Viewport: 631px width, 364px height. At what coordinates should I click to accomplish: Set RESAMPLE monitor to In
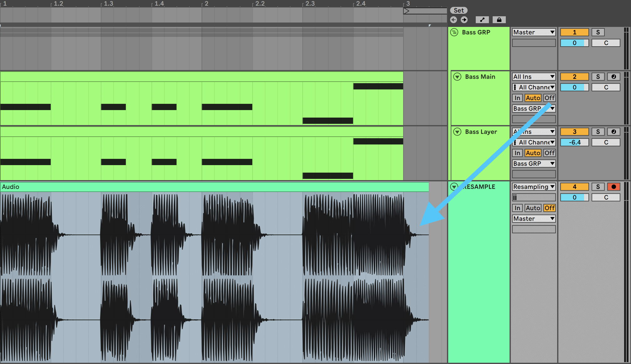[x=517, y=208]
